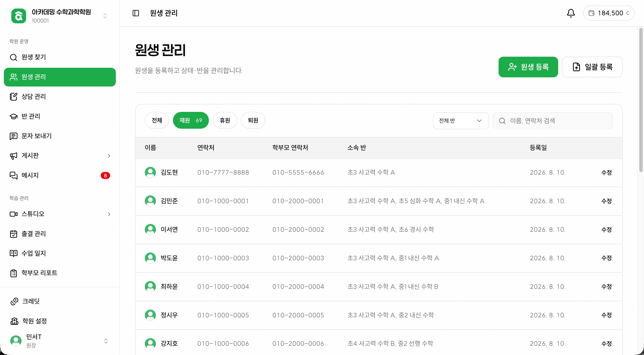This screenshot has height=355, width=644.
Task: Open the 전체 반 class dropdown
Action: (461, 121)
